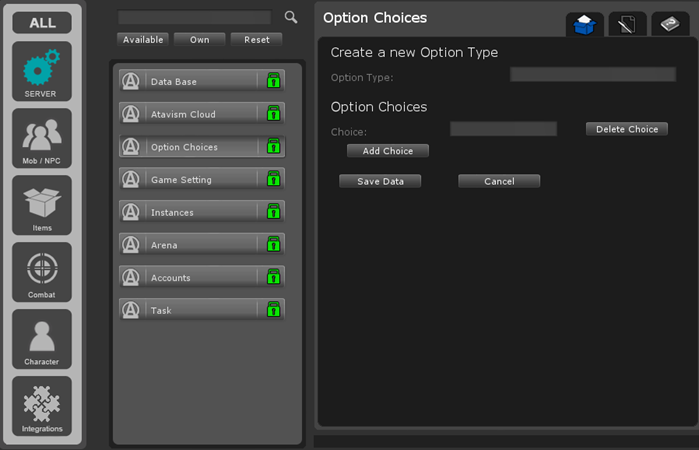Open the Character category icon

click(42, 339)
